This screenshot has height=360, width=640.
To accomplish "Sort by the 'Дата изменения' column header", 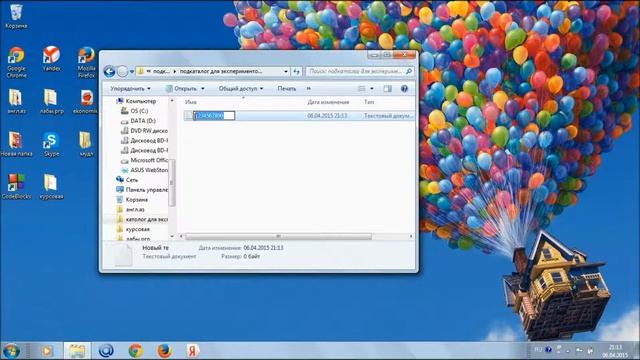I will (328, 102).
